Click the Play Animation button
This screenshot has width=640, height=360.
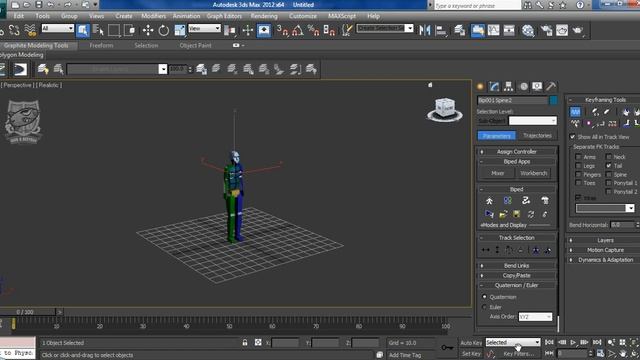(x=573, y=342)
